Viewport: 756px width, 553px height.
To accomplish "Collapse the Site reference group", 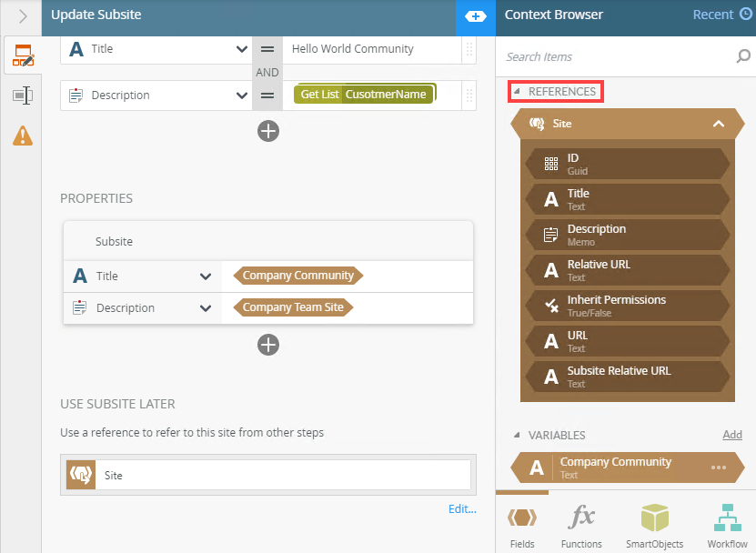I will click(719, 124).
